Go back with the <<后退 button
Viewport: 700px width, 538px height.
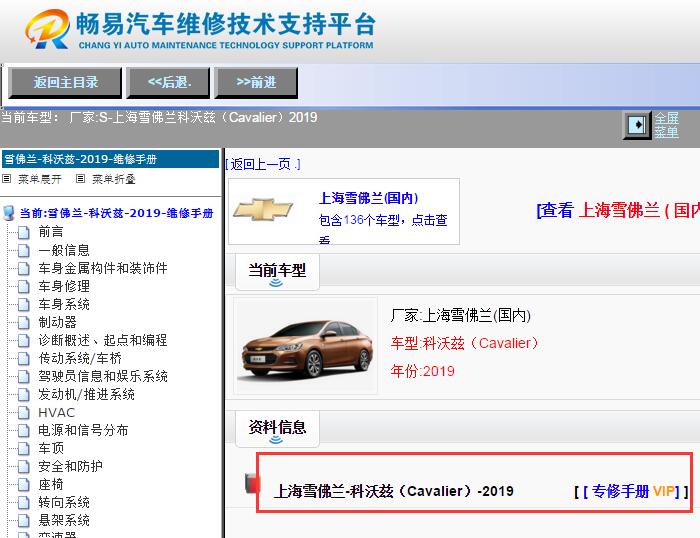pos(168,83)
